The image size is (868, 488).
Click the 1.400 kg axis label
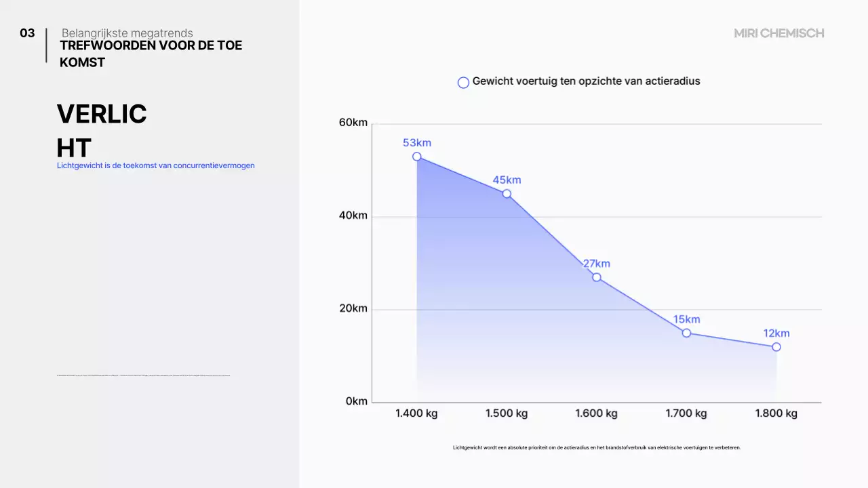[416, 413]
